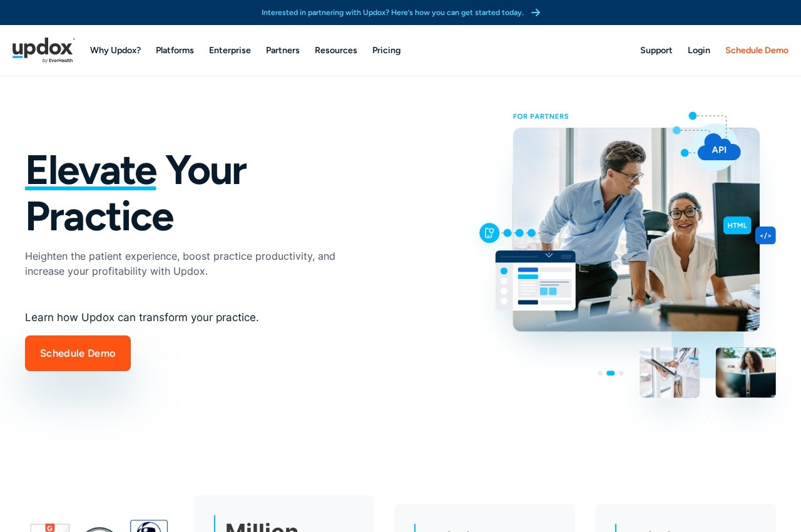
Task: Click the Elevate Your Practice heading
Action: [x=136, y=193]
